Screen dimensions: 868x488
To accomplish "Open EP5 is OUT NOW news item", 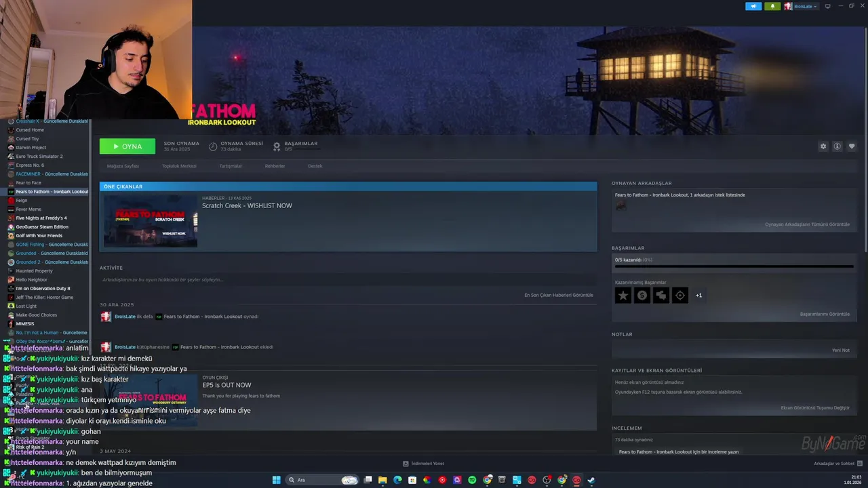I will pos(226,385).
